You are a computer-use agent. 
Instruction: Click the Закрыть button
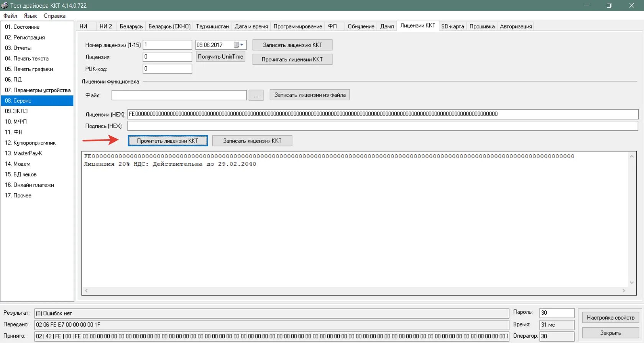pyautogui.click(x=611, y=333)
